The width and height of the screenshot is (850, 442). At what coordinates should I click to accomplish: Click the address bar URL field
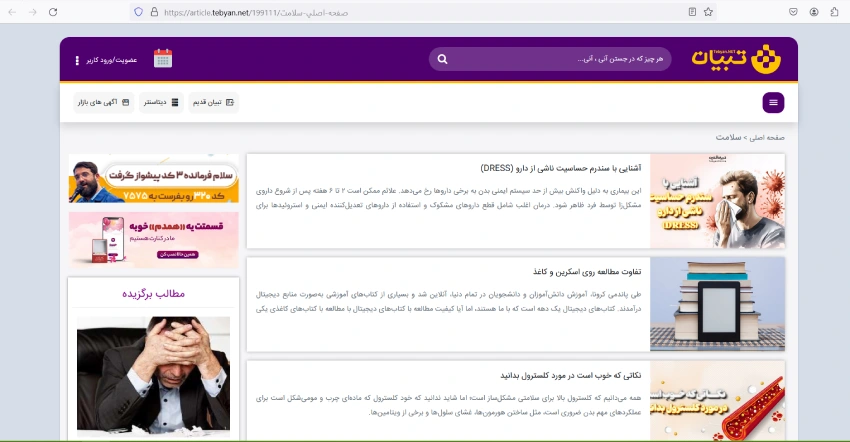423,12
